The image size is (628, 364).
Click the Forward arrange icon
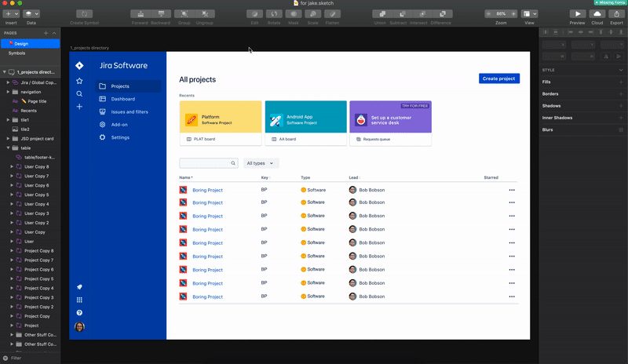141,13
